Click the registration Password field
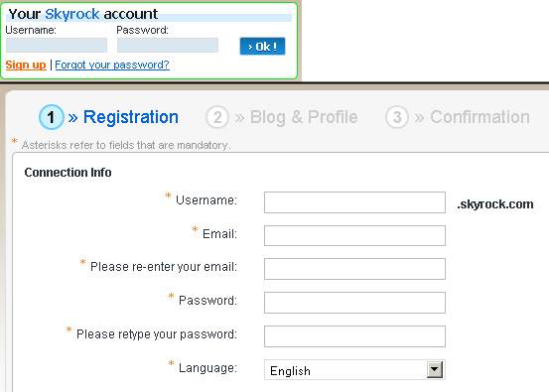This screenshot has width=549, height=392. pyautogui.click(x=354, y=303)
